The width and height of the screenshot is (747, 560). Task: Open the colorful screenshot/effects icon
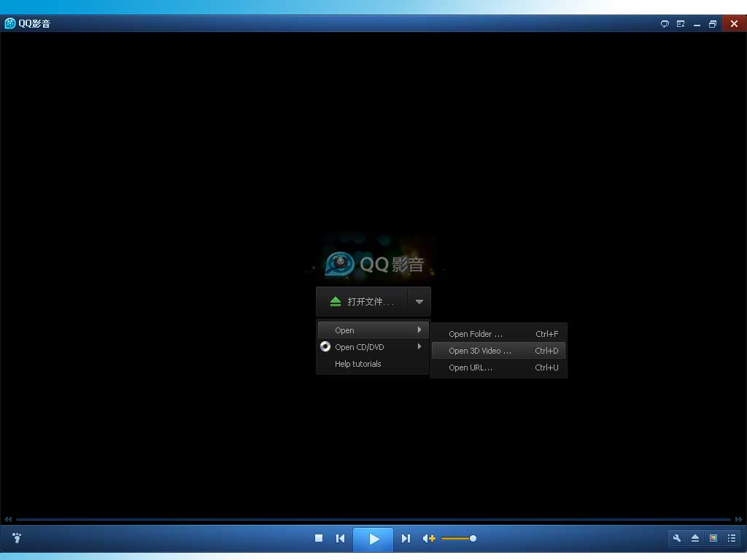713,538
